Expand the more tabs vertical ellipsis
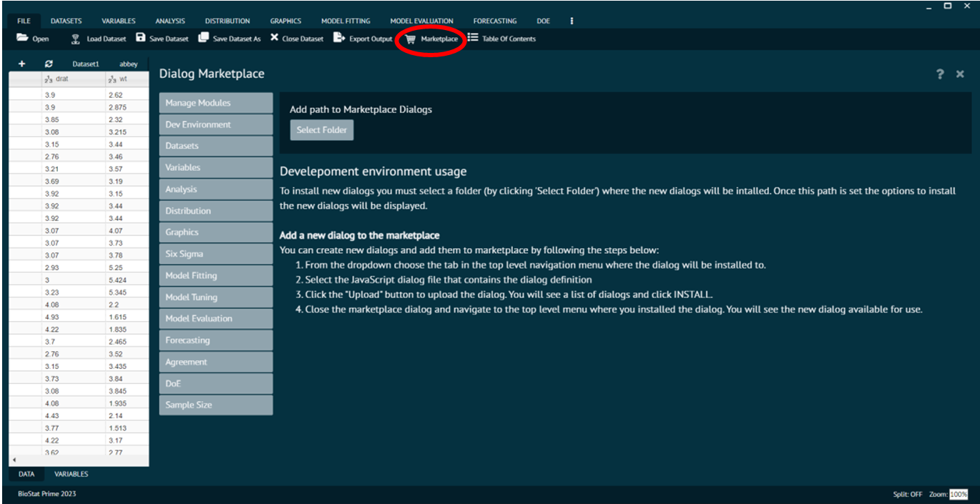 (x=572, y=21)
